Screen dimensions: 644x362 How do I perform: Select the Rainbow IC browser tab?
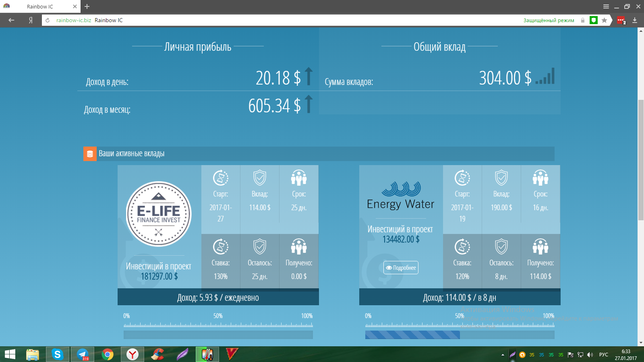pos(40,6)
